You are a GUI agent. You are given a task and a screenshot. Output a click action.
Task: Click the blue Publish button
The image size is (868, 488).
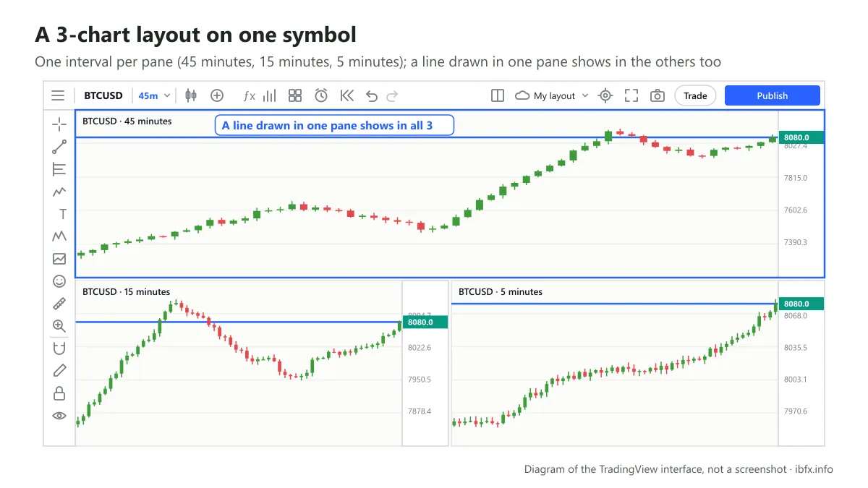pos(773,95)
